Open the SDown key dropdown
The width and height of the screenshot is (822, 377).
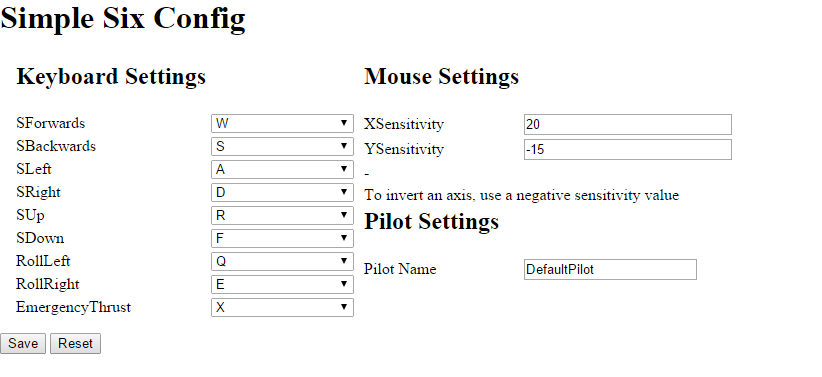282,239
